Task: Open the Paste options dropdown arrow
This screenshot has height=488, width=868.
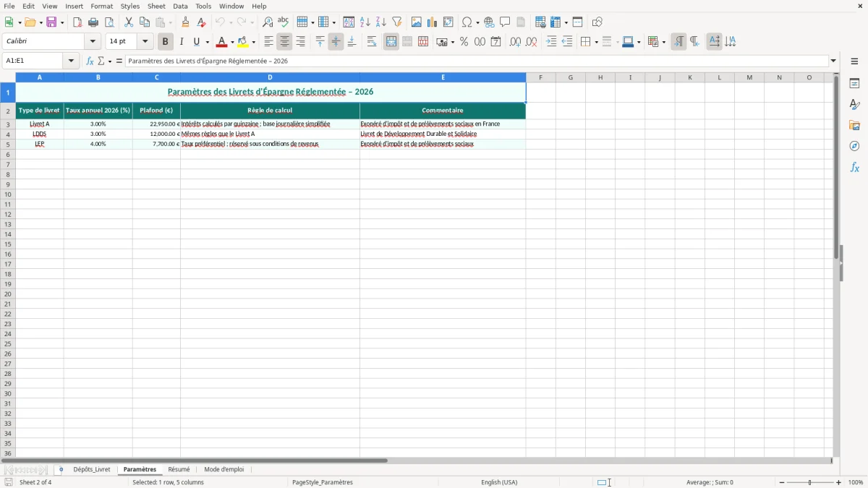Action: coord(171,22)
